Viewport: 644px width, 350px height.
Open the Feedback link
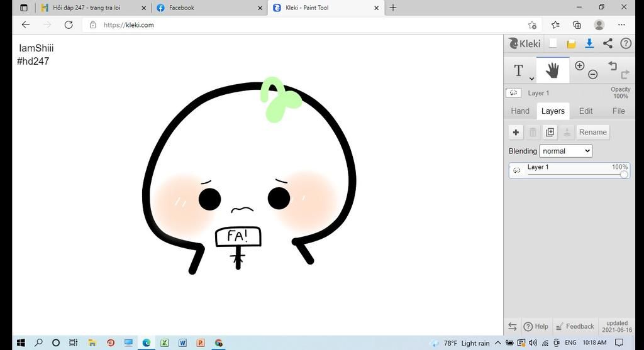pyautogui.click(x=575, y=327)
